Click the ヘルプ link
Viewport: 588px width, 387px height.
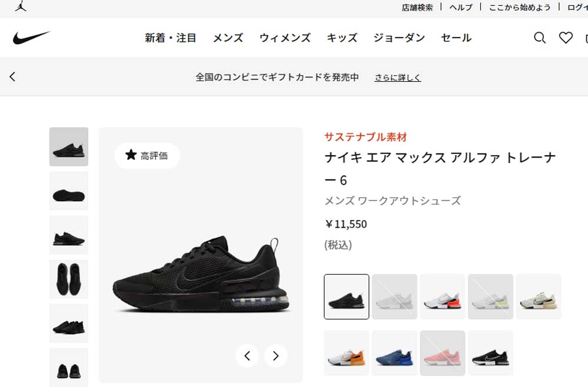coord(461,8)
